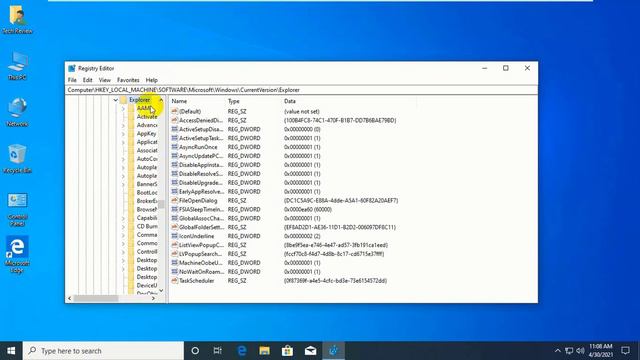
Task: Click the tree's scroll down arrow
Action: point(161,291)
